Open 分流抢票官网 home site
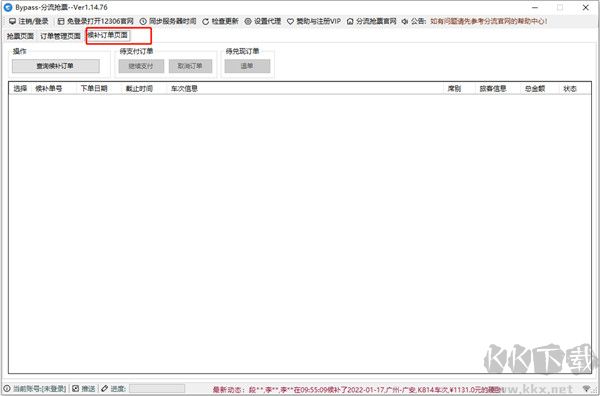The image size is (600, 396). point(371,21)
